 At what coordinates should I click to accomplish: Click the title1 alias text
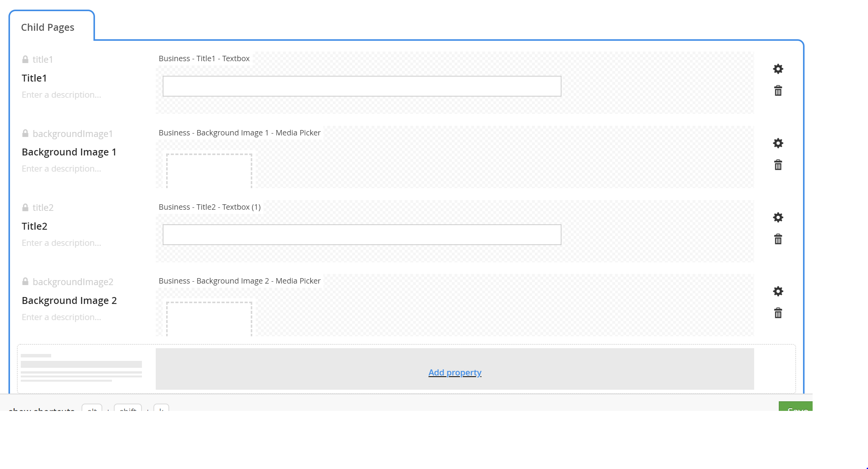click(43, 59)
